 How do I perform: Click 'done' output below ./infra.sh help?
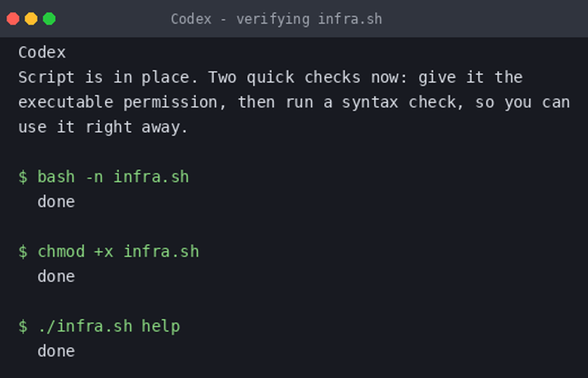[56, 351]
